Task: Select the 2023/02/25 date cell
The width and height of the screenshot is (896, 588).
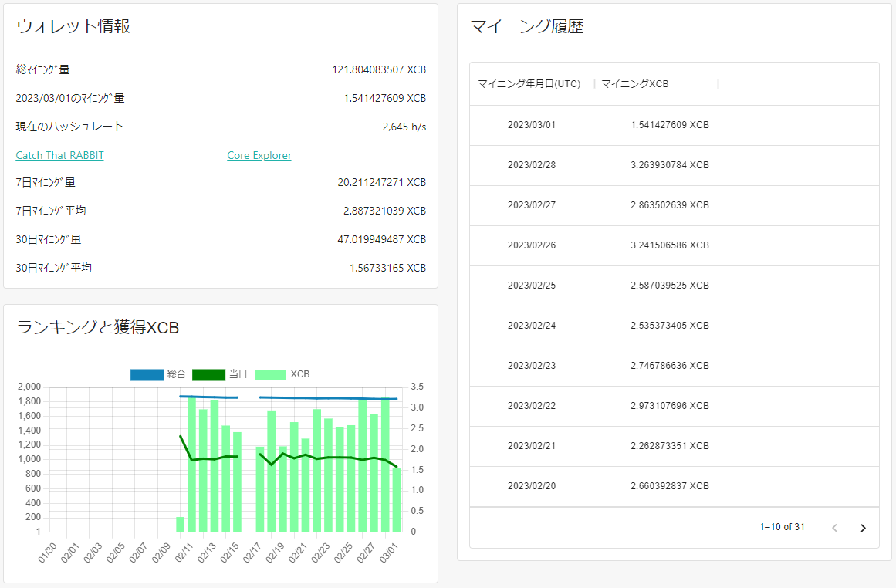Action: point(532,286)
